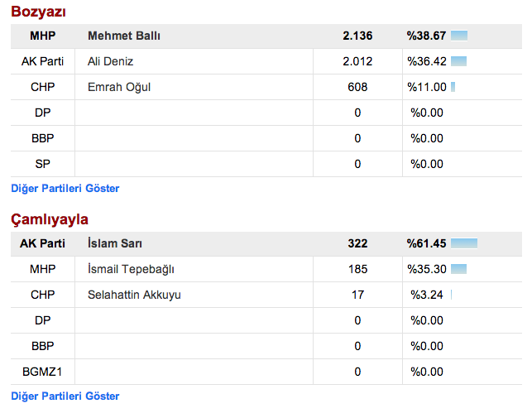Click vote count 17
Viewport: 532px width, 418px height.
click(357, 295)
